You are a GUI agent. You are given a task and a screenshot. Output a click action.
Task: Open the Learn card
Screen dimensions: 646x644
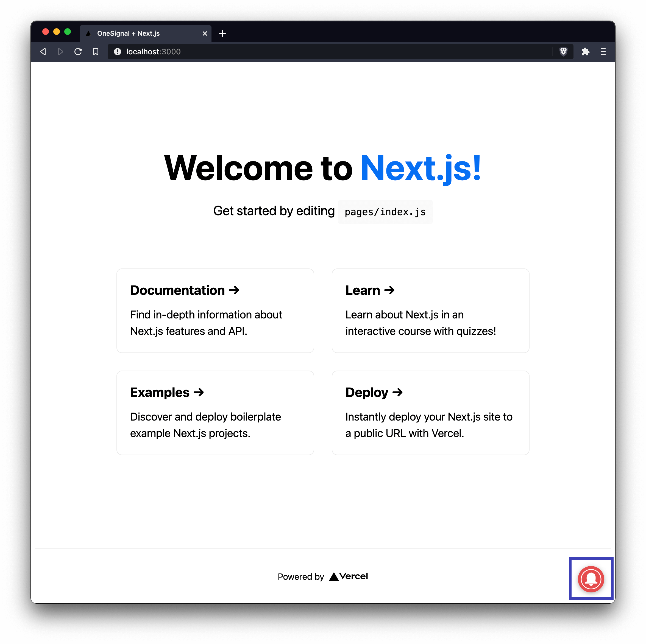tap(430, 310)
